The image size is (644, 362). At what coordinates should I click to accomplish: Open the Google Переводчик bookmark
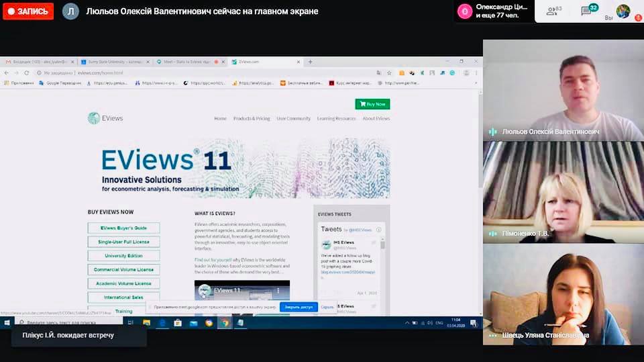(x=60, y=83)
